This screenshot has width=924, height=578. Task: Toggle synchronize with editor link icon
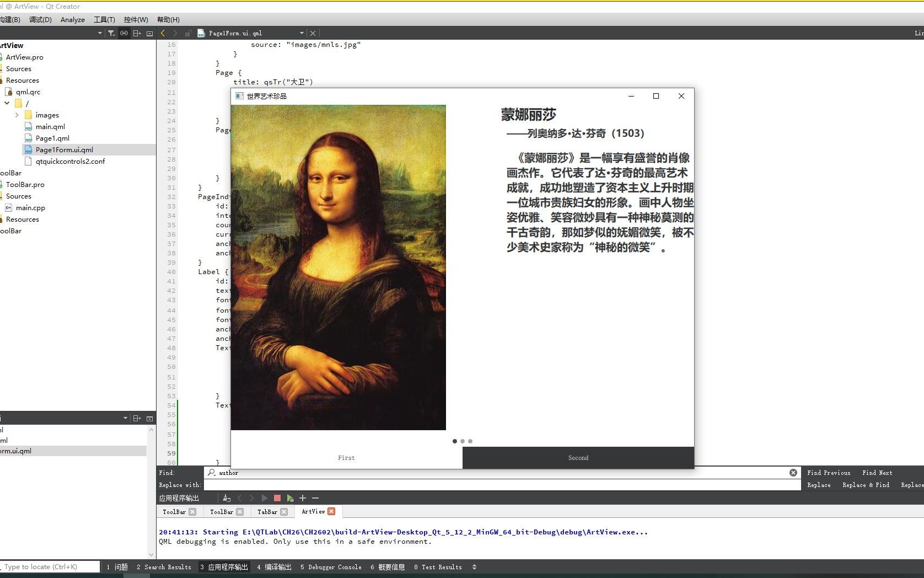coord(124,33)
